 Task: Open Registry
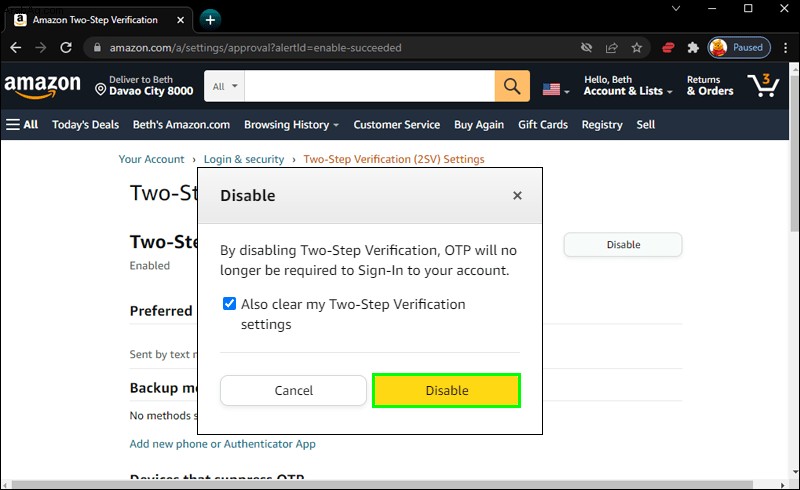pyautogui.click(x=602, y=125)
